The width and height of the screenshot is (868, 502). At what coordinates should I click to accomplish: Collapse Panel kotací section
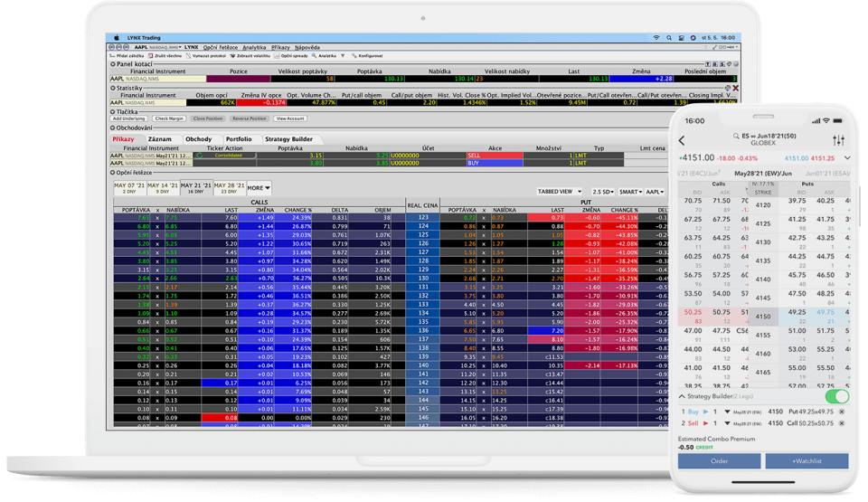click(113, 64)
